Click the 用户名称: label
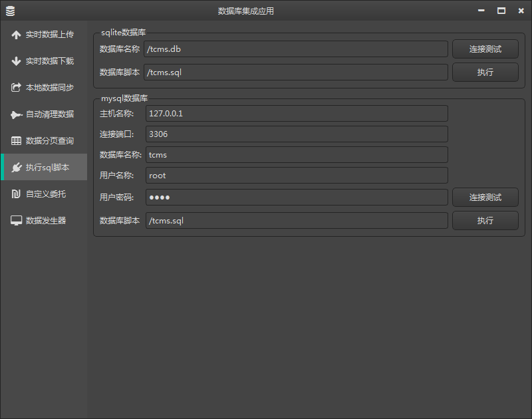This screenshot has height=419, width=532. [x=117, y=176]
